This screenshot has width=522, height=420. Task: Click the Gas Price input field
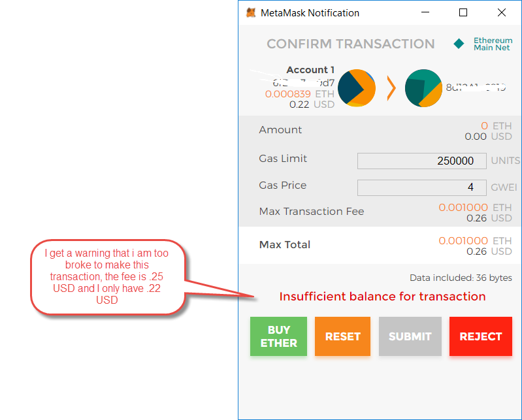point(422,187)
